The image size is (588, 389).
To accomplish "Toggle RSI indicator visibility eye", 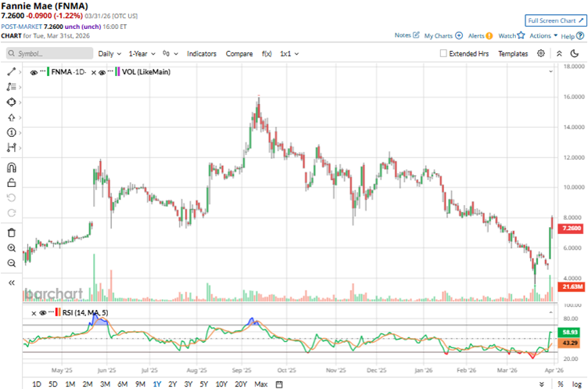I will click(x=43, y=313).
